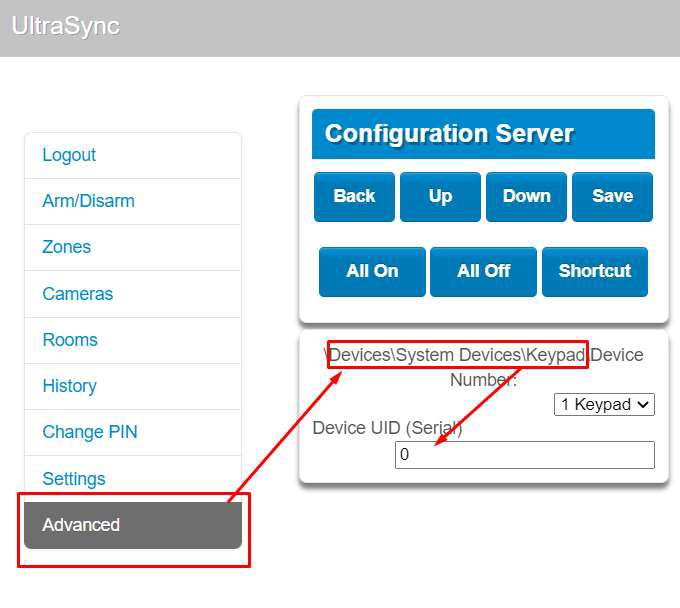Open the Change PIN page
This screenshot has height=608, width=680.
[133, 432]
